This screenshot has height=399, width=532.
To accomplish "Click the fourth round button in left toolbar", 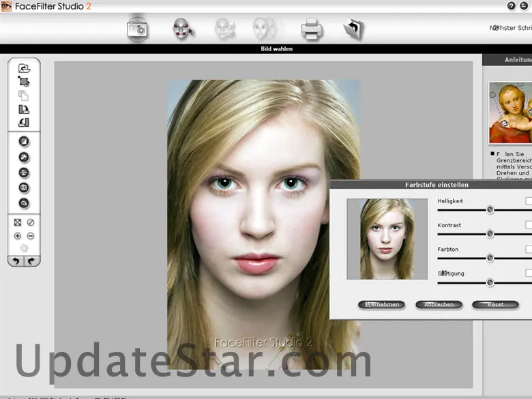I will pos(24,188).
